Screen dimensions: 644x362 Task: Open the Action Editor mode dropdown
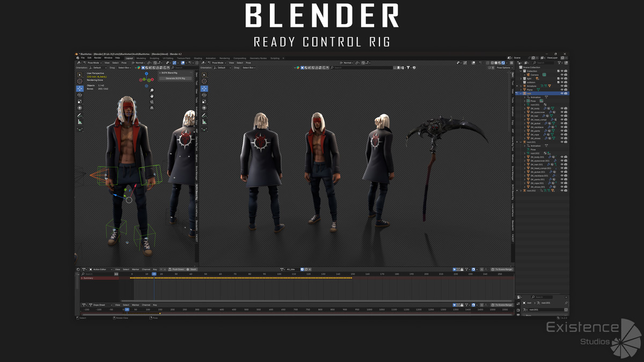pos(100,269)
